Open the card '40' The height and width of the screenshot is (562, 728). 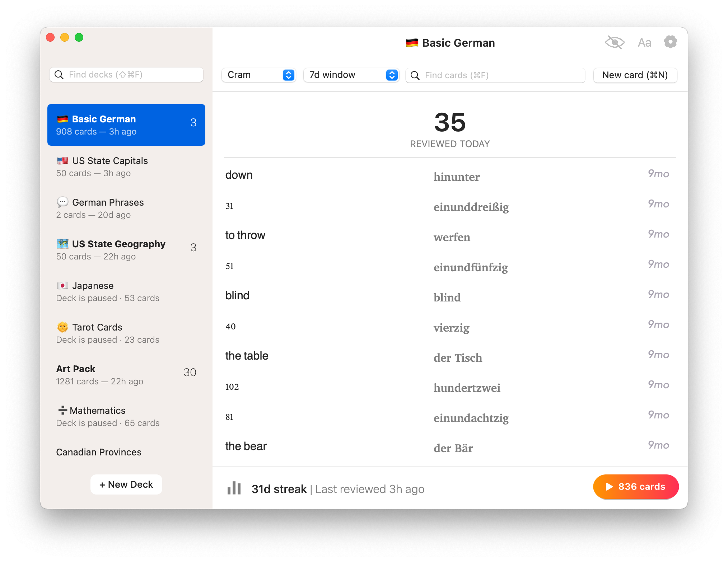[x=230, y=327]
